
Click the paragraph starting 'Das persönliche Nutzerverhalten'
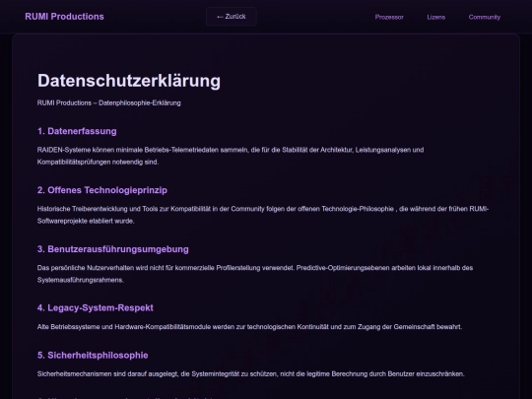pyautogui.click(x=255, y=274)
